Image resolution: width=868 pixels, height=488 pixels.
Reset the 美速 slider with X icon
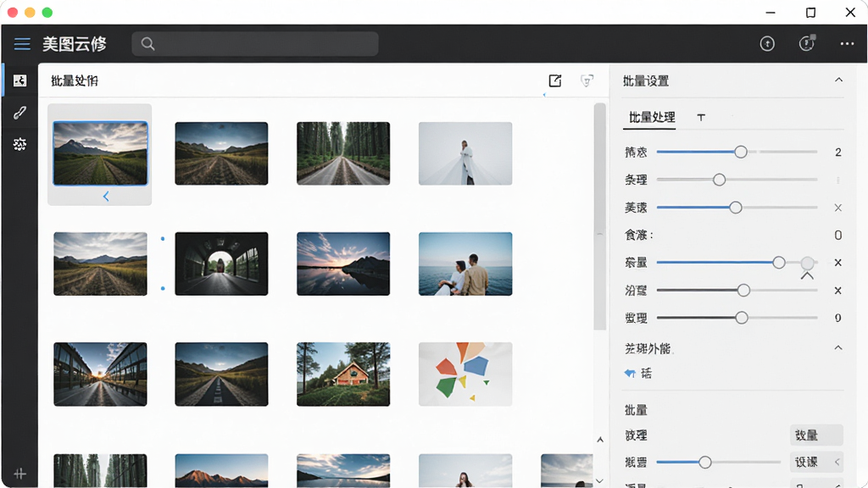[x=838, y=208]
